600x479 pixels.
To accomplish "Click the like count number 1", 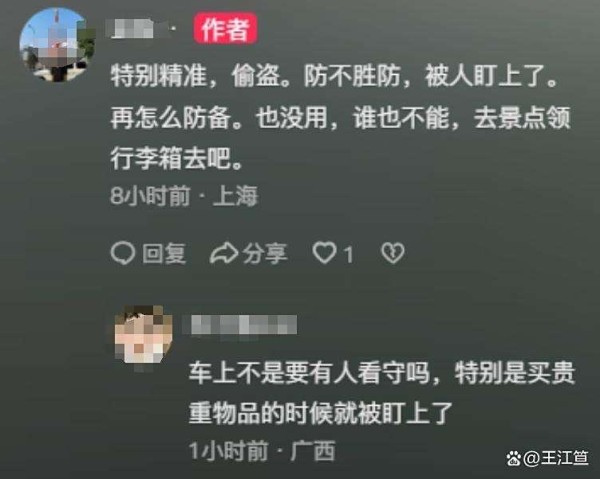I will pyautogui.click(x=348, y=254).
